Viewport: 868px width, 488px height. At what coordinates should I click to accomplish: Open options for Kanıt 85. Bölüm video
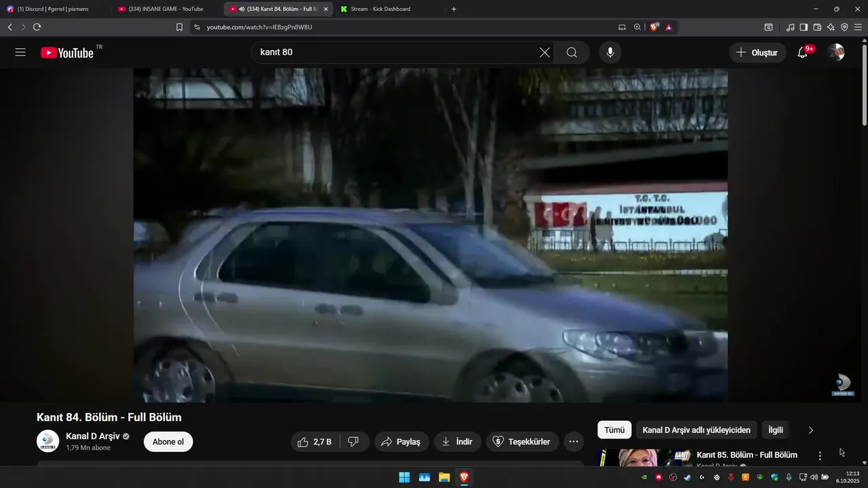click(820, 456)
